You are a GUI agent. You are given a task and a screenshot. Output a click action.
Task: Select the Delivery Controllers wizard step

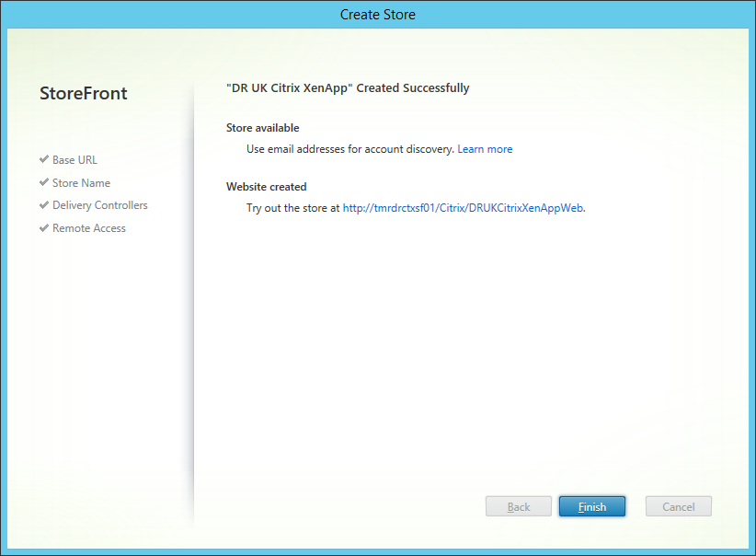pyautogui.click(x=100, y=205)
